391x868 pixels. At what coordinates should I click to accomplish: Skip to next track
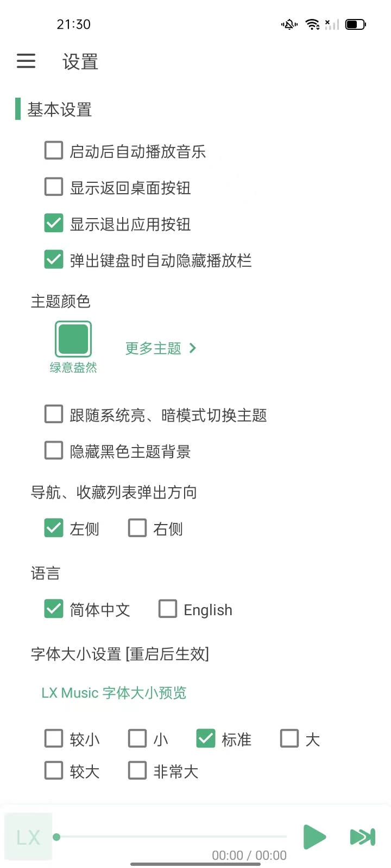[362, 837]
